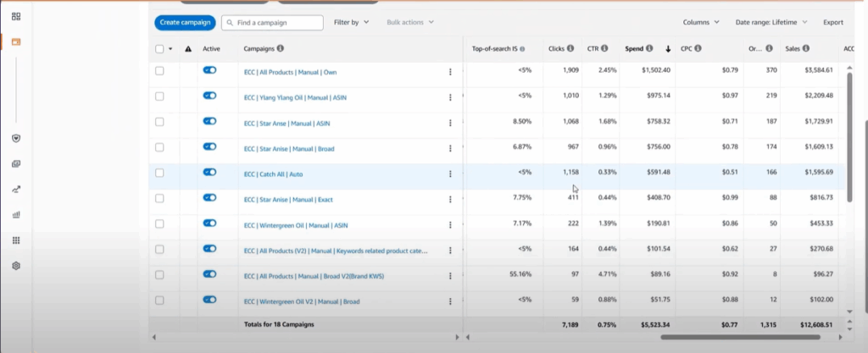Open the Columns dropdown
The height and width of the screenshot is (353, 868).
coord(701,22)
